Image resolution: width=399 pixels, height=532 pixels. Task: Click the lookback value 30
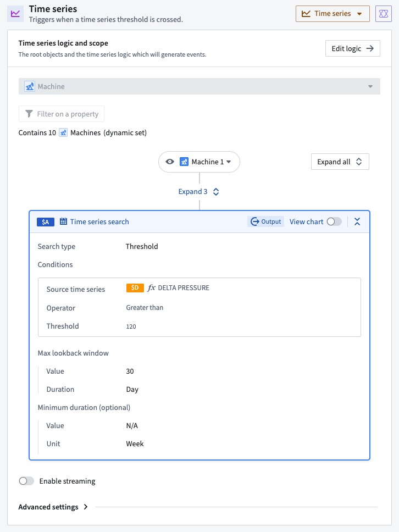click(130, 371)
